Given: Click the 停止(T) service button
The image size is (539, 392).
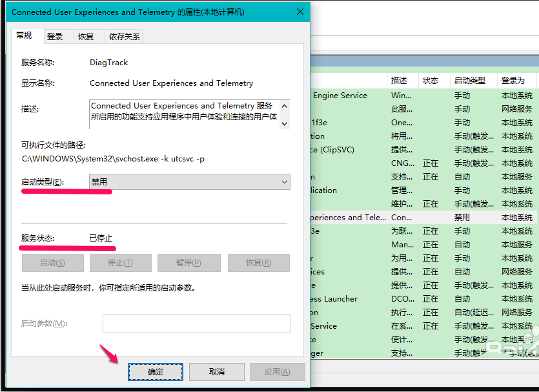Looking at the screenshot, I should pyautogui.click(x=120, y=263).
